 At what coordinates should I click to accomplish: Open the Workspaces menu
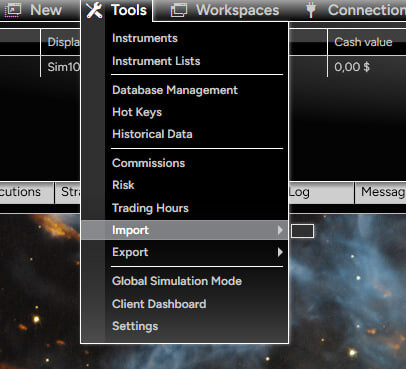[237, 10]
